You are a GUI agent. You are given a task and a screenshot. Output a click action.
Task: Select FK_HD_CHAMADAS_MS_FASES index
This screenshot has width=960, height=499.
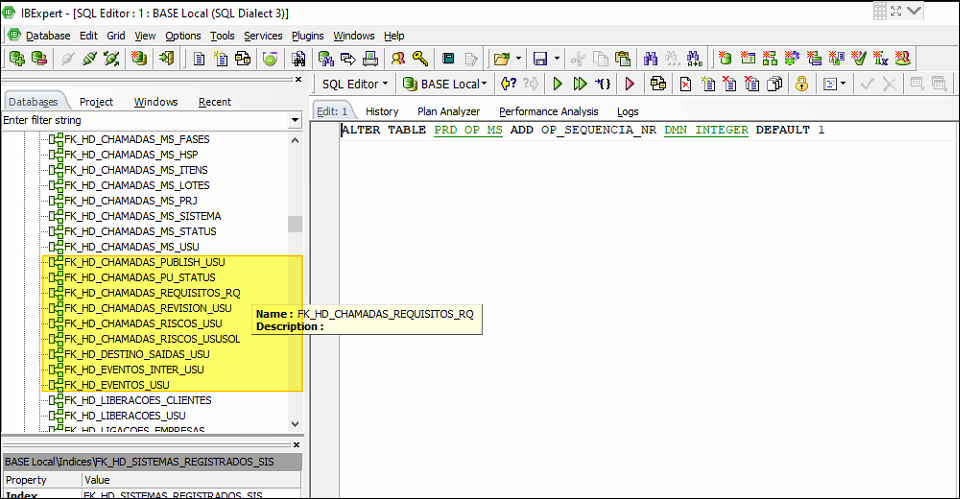[x=137, y=140]
